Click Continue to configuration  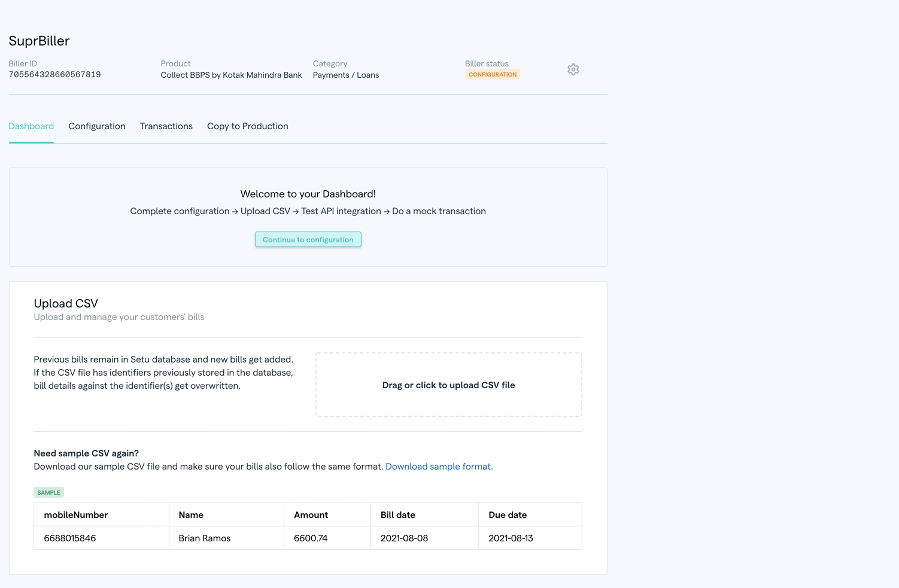[x=308, y=239]
